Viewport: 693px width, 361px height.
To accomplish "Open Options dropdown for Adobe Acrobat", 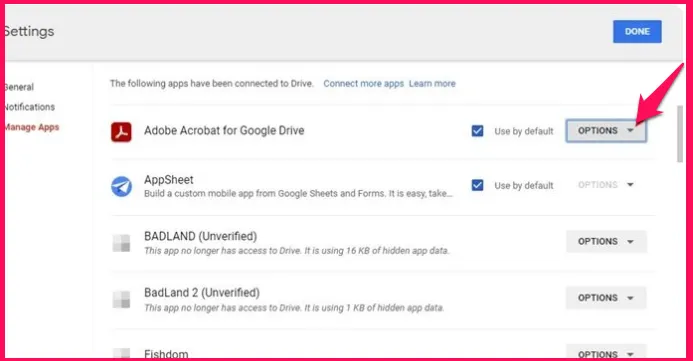I will (x=606, y=131).
